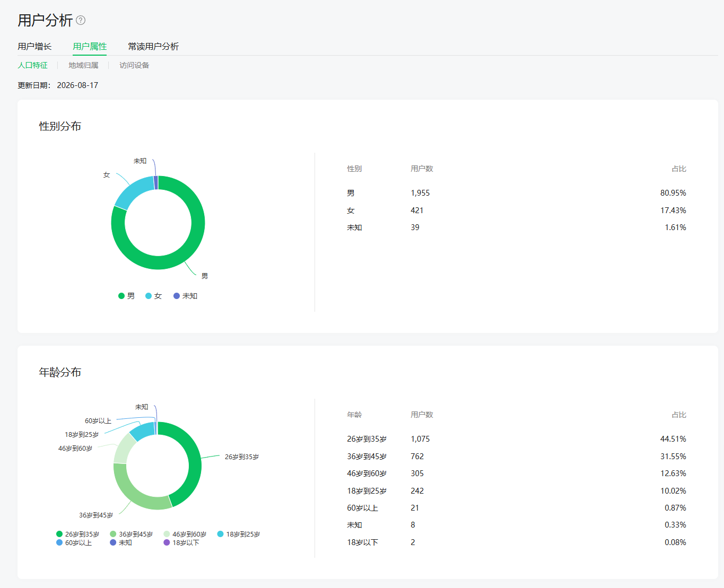Click the 80.95% percentage cell
This screenshot has width=724, height=588.
(x=673, y=193)
